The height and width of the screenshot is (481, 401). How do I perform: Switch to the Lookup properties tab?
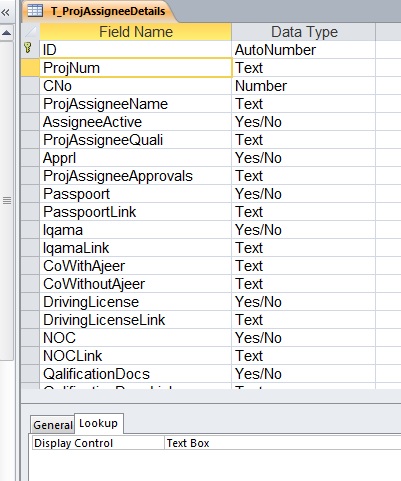pyautogui.click(x=98, y=423)
